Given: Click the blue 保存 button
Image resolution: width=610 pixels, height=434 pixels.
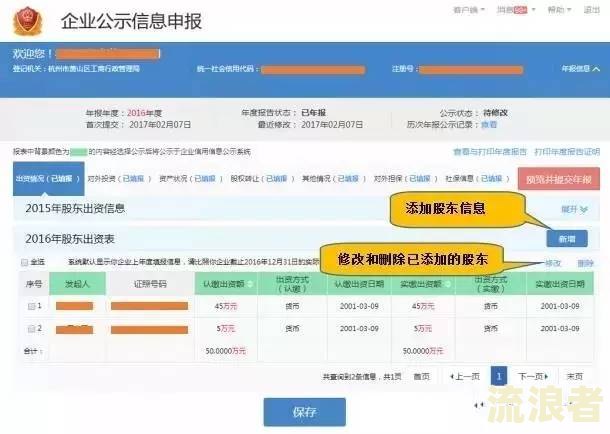Looking at the screenshot, I should pyautogui.click(x=305, y=412).
